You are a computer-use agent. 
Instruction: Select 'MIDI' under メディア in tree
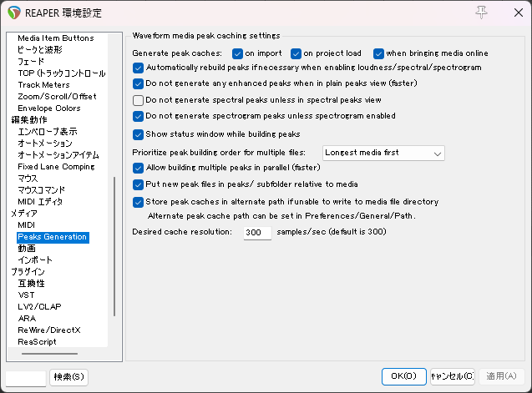tap(26, 225)
